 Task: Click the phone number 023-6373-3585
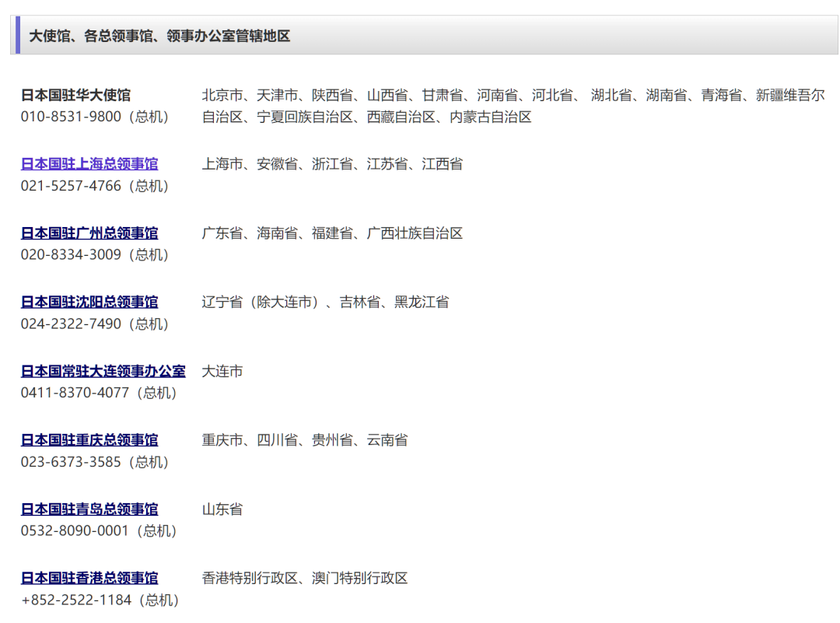pyautogui.click(x=72, y=462)
